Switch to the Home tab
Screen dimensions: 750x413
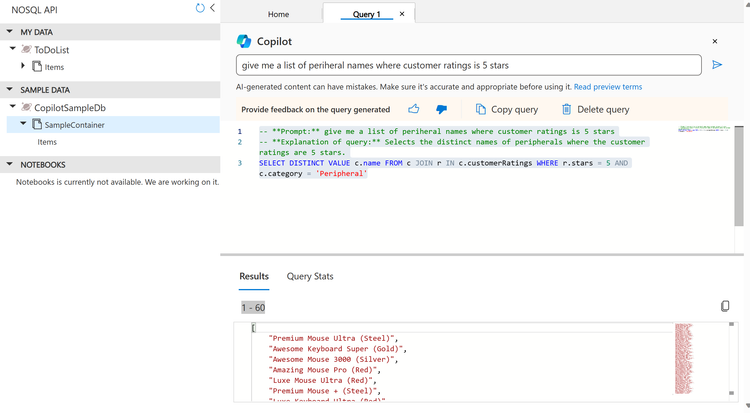point(278,15)
